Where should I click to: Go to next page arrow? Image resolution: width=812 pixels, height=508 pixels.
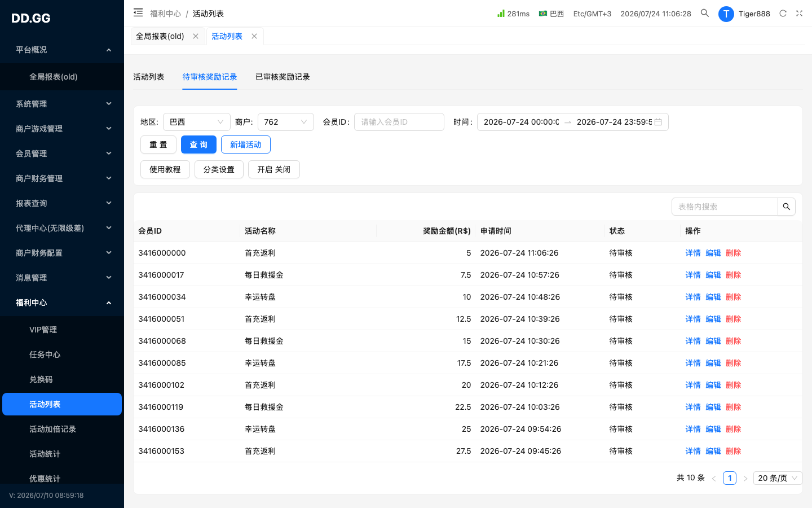745,478
